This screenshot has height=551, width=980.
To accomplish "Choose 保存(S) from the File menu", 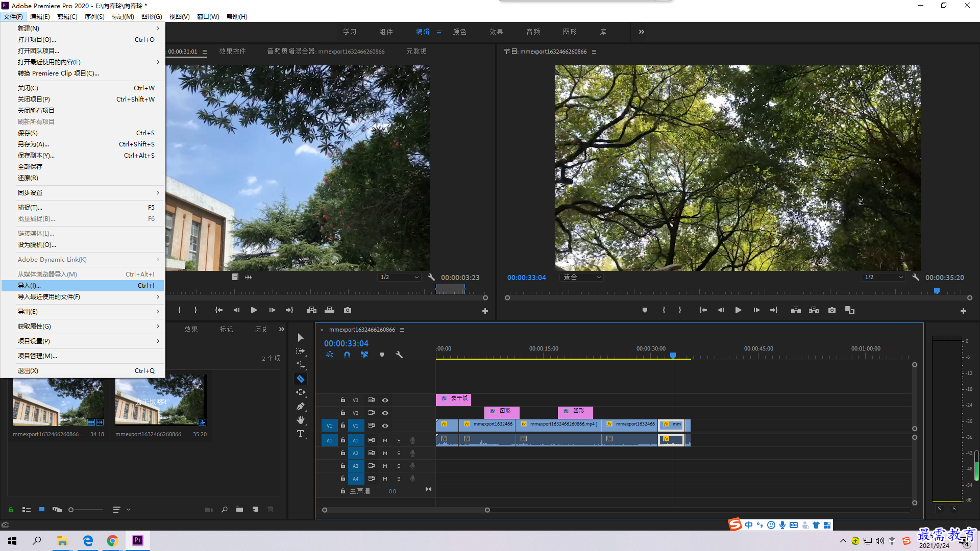I will (82, 133).
